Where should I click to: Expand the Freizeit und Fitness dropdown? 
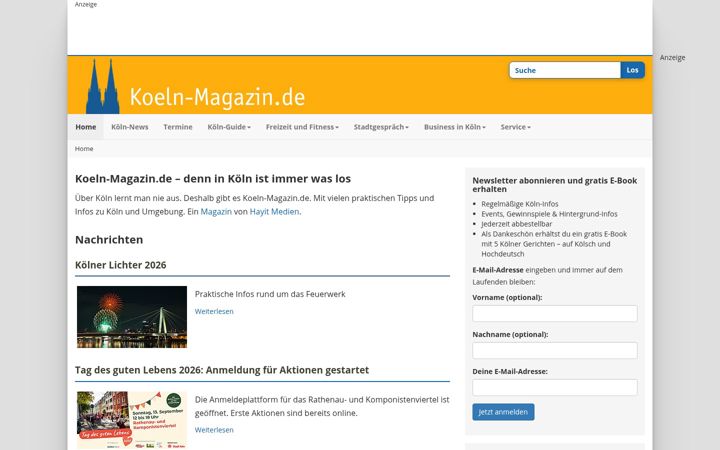pos(302,127)
